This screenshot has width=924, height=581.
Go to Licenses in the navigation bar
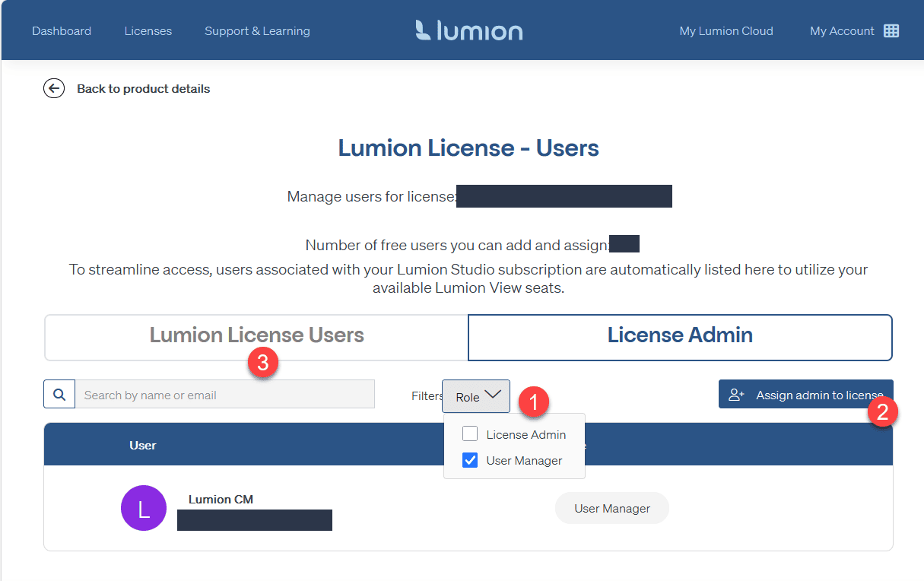pyautogui.click(x=148, y=31)
